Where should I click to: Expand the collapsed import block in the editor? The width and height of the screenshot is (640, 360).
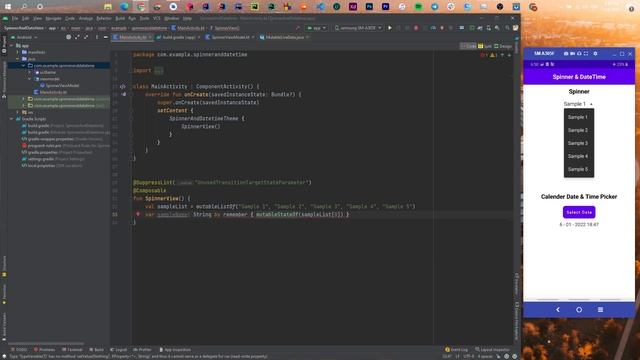[159, 71]
